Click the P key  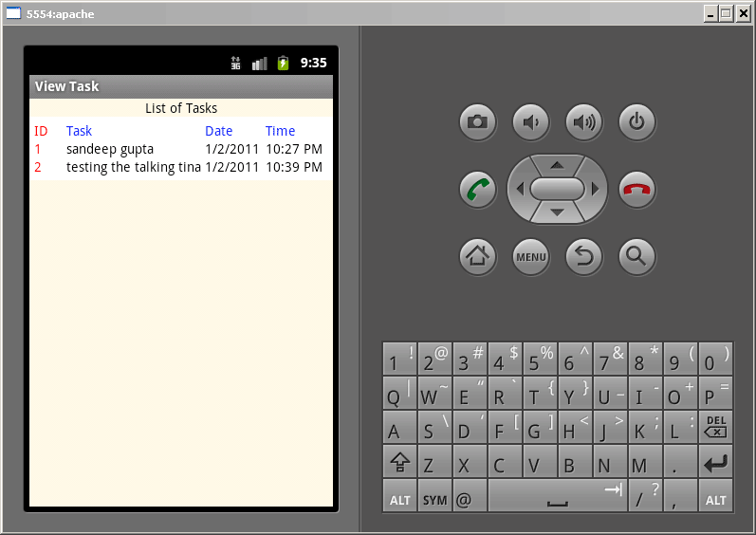[716, 393]
